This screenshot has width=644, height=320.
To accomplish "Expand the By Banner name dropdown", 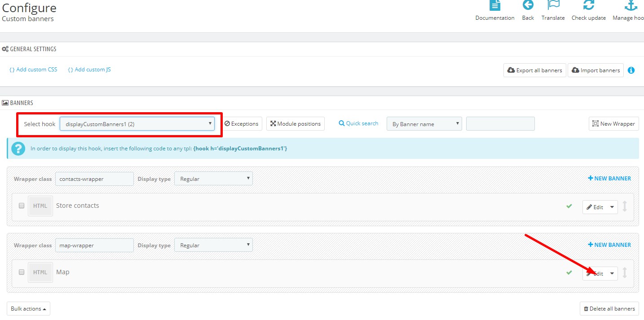I will coord(424,124).
